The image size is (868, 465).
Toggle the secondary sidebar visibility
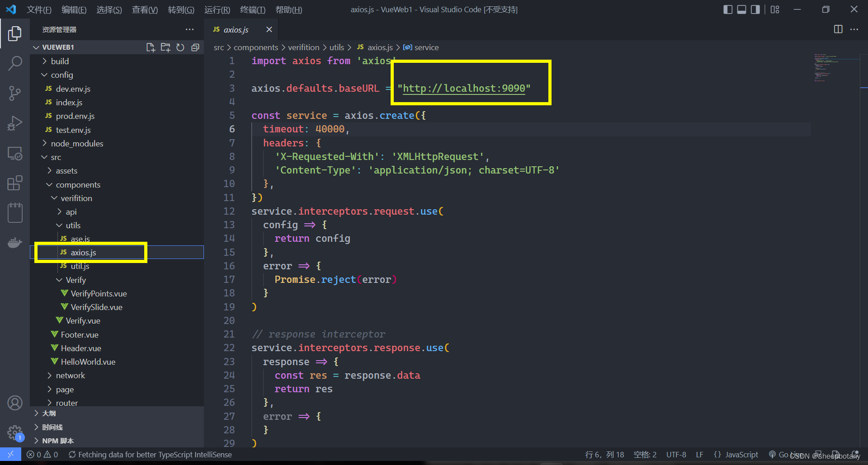pos(755,9)
